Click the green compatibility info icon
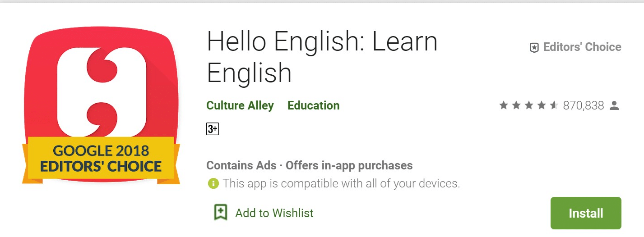 [x=213, y=183]
